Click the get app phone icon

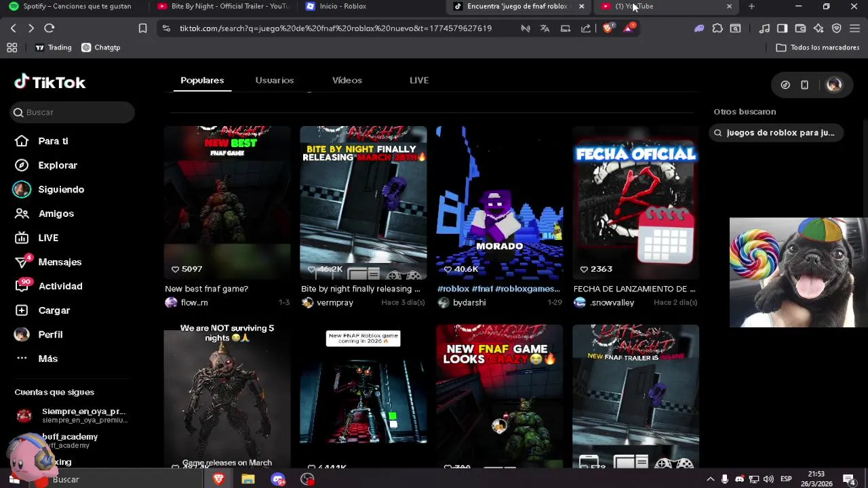tap(804, 85)
